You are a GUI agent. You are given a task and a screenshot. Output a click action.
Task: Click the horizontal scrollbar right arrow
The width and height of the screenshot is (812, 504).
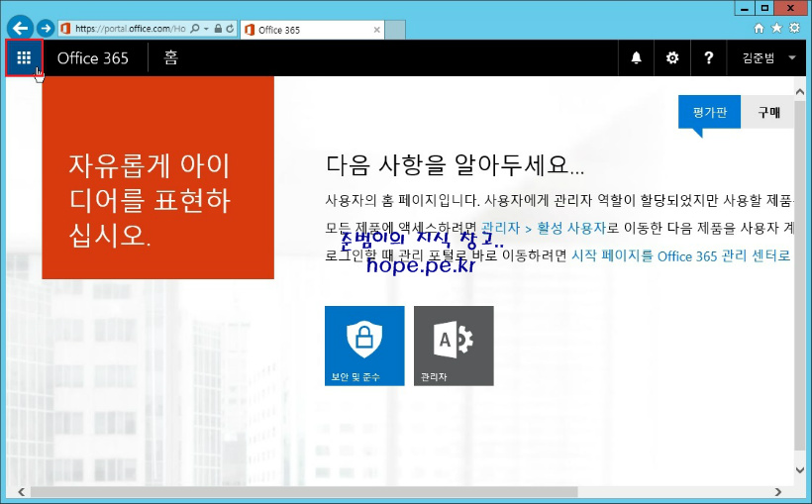pos(777,491)
